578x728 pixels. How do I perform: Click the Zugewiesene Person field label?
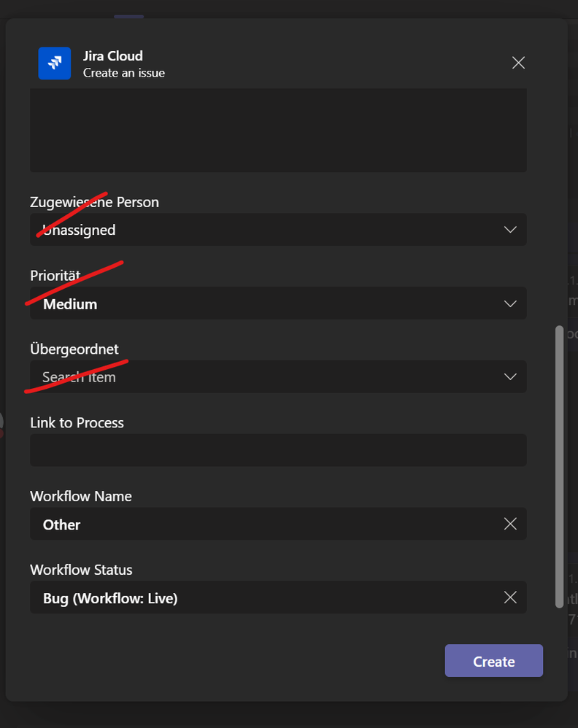pyautogui.click(x=94, y=202)
